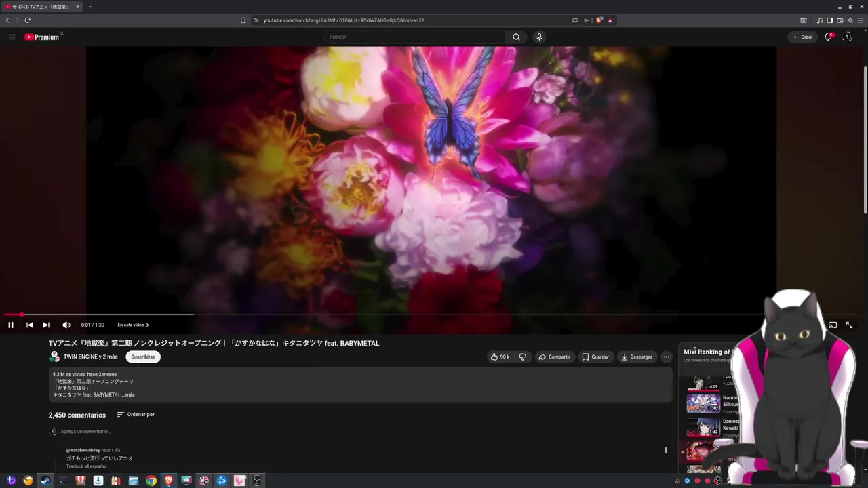The height and width of the screenshot is (488, 868).
Task: Open the TWIN ENGINE channel link
Action: click(x=90, y=357)
